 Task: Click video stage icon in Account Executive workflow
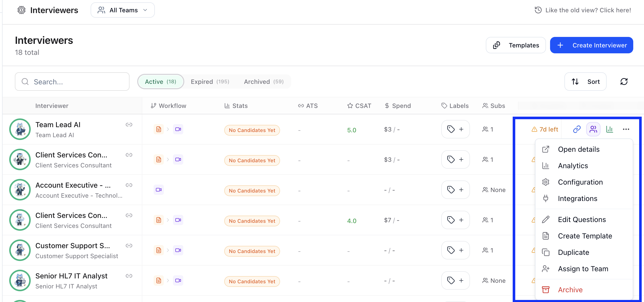pyautogui.click(x=159, y=190)
